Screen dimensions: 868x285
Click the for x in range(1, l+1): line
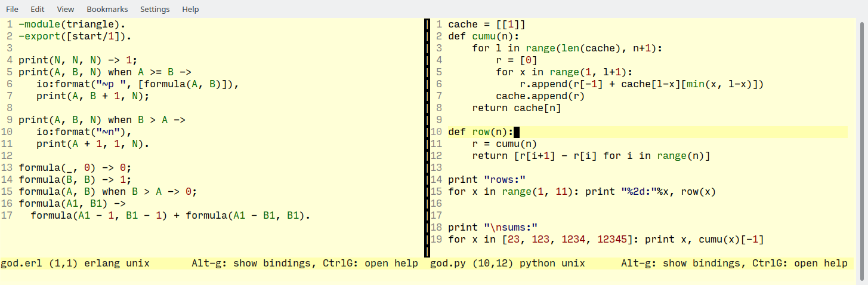(564, 72)
